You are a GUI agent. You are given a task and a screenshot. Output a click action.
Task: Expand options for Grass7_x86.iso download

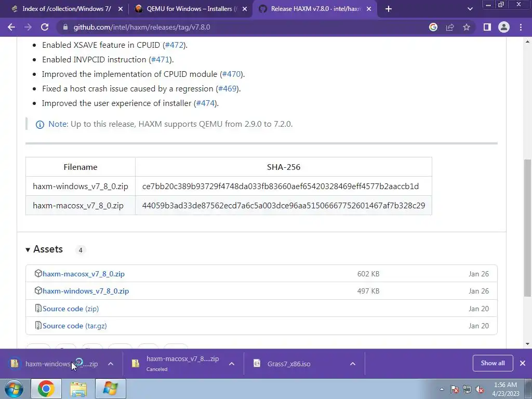pos(353,364)
